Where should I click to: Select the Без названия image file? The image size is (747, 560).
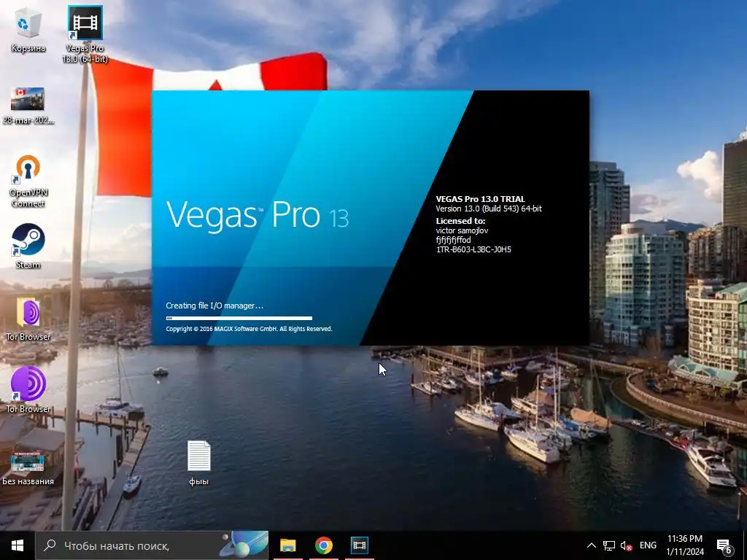point(28,468)
